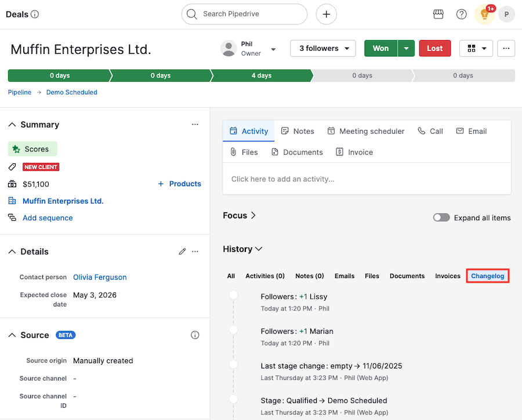Image resolution: width=522 pixels, height=420 pixels.
Task: Click the Source section info icon
Action: tap(195, 335)
